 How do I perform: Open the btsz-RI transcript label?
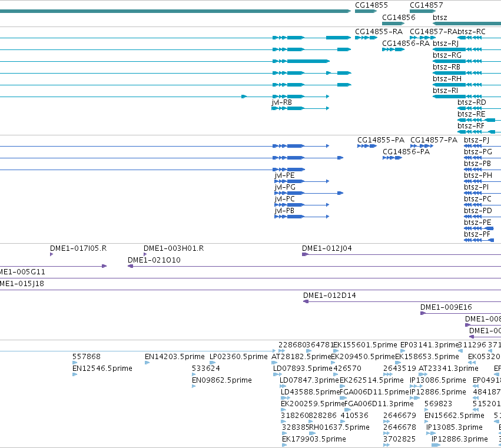445,91
